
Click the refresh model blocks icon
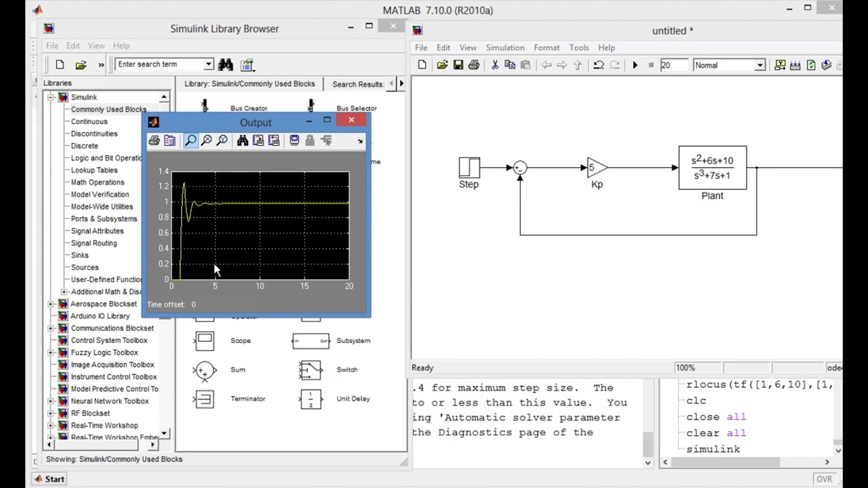click(811, 65)
